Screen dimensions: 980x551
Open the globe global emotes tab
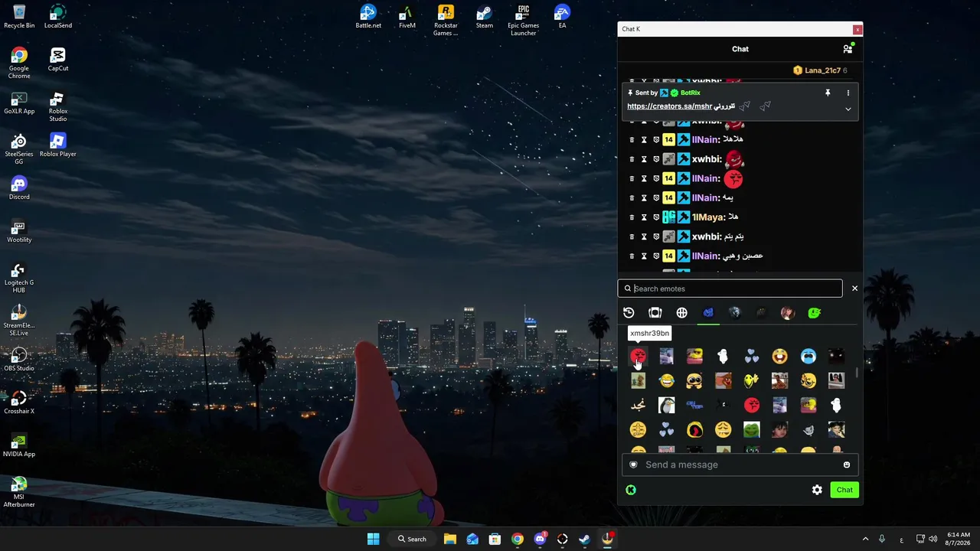pyautogui.click(x=681, y=313)
